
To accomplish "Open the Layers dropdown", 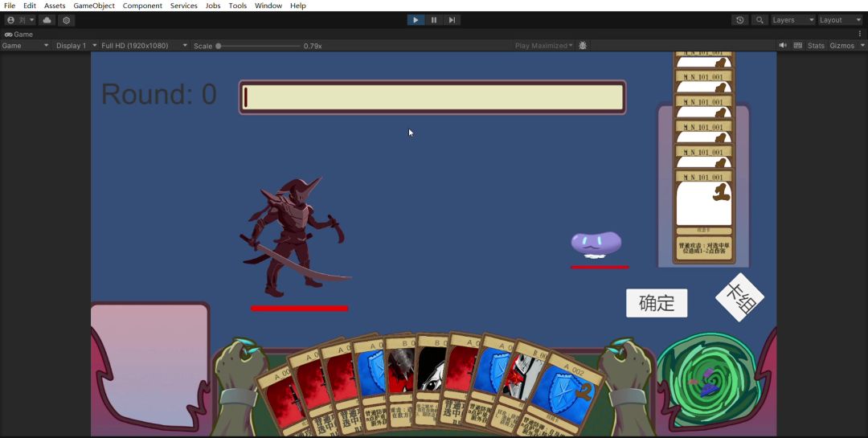I will [x=793, y=20].
